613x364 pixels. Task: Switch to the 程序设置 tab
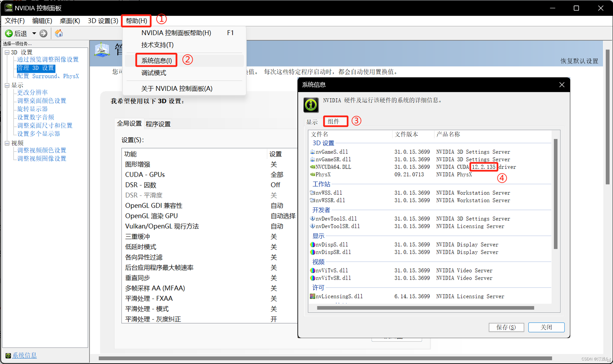pos(158,124)
